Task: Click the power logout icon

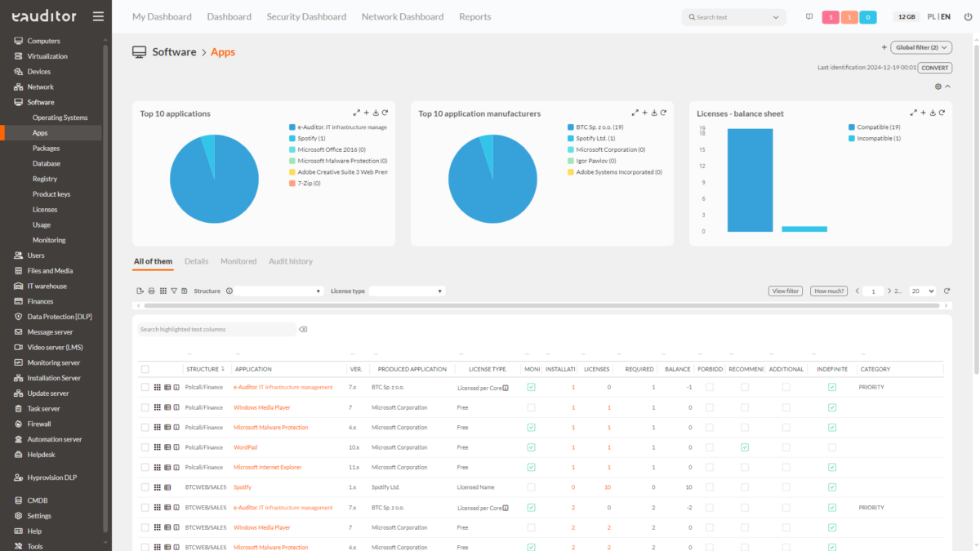Action: tap(968, 16)
